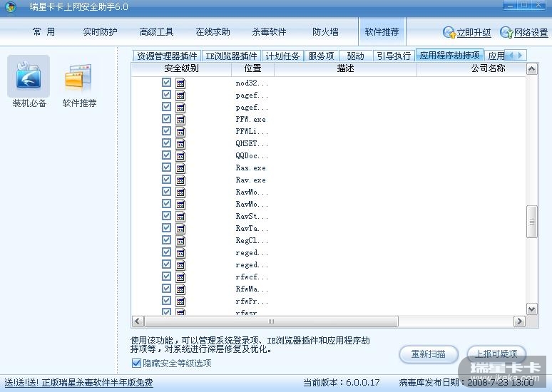Uncheck the checkbox for QQDoc entry
Image resolution: width=552 pixels, height=392 pixels.
167,156
